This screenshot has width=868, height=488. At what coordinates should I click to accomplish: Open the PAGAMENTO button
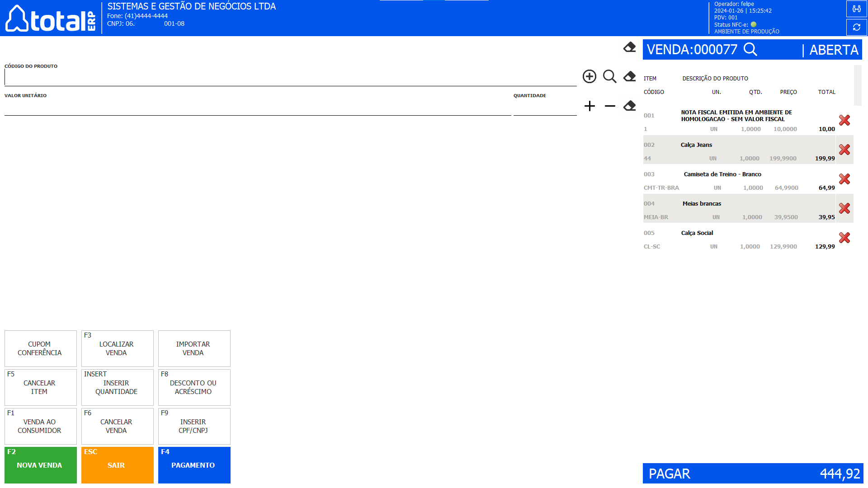pos(194,465)
